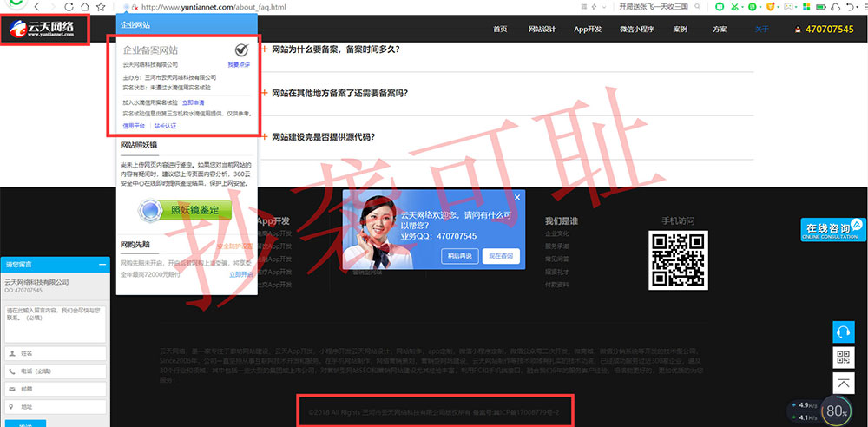Click the small QR code side icon

(x=844, y=358)
